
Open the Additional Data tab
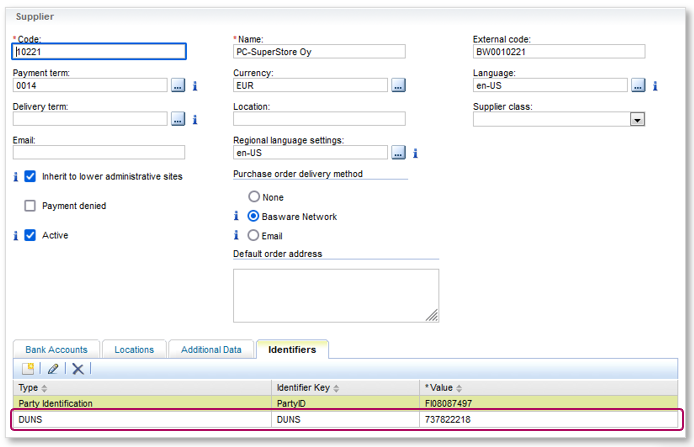211,350
